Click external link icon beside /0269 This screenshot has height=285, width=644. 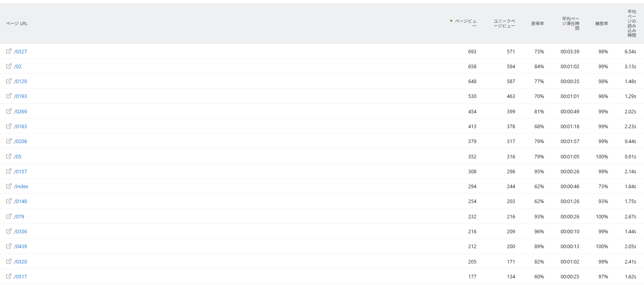9,111
